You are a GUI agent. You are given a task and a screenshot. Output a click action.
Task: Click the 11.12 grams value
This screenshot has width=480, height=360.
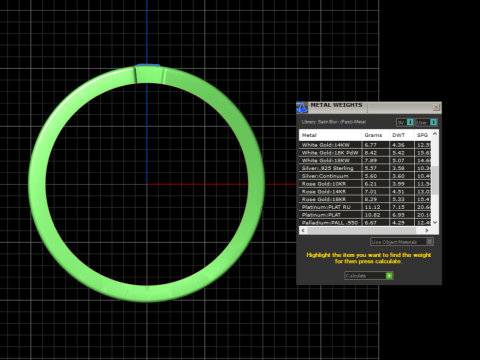[x=372, y=207]
